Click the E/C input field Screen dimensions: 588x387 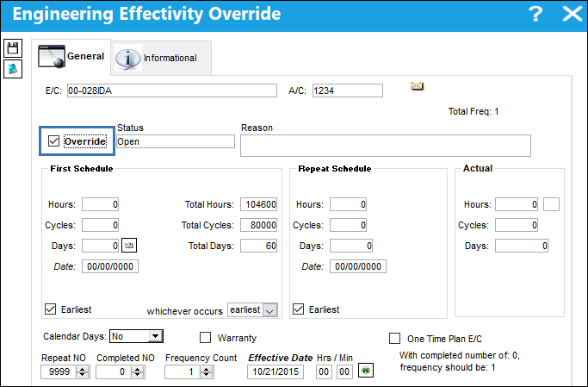point(172,91)
